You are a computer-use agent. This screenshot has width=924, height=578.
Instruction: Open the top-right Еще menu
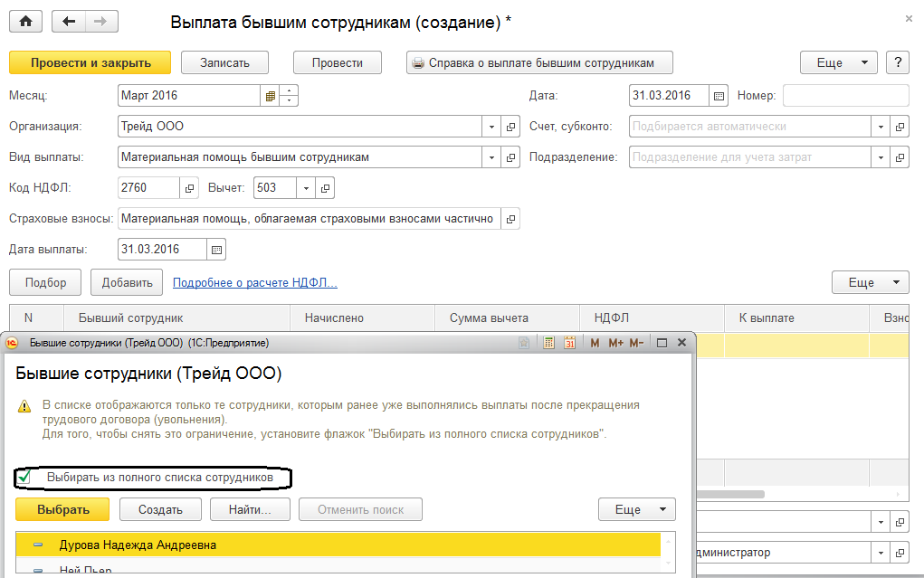(x=838, y=62)
